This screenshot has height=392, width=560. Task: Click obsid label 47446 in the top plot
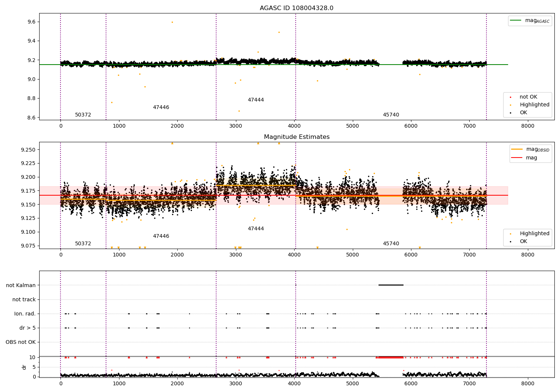(161, 108)
